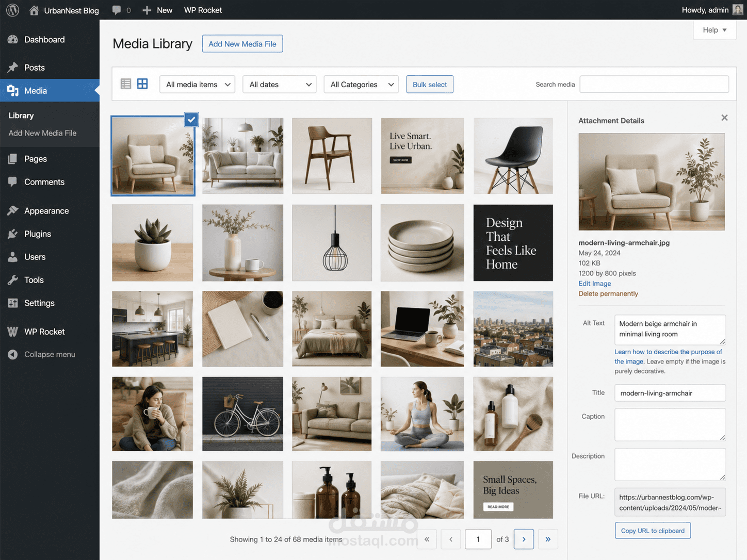
Task: Click the Edit Image link
Action: tap(594, 283)
